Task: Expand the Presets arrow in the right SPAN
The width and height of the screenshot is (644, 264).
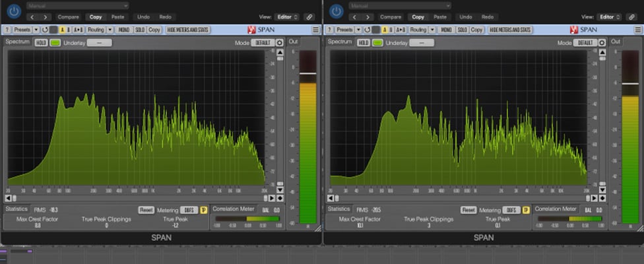Action: tap(358, 30)
